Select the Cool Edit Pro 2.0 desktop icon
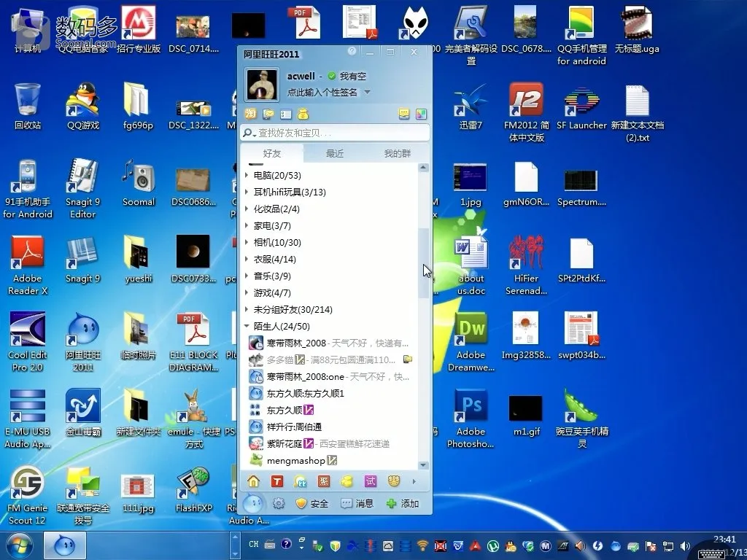 [x=27, y=341]
